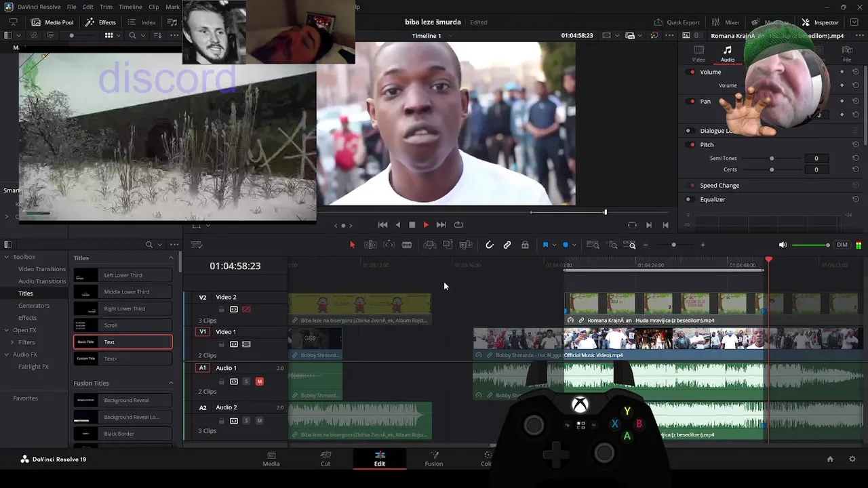868x488 pixels.
Task: Click Custom Zoom icon
Action: 630,245
